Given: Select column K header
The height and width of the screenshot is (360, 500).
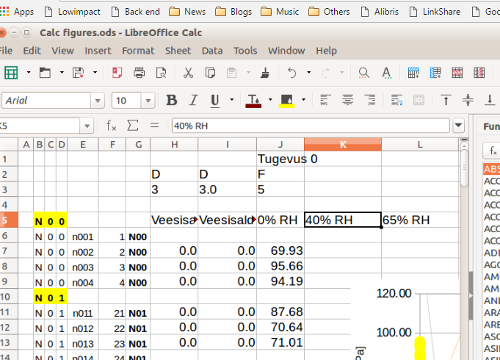Looking at the screenshot, I should [343, 145].
